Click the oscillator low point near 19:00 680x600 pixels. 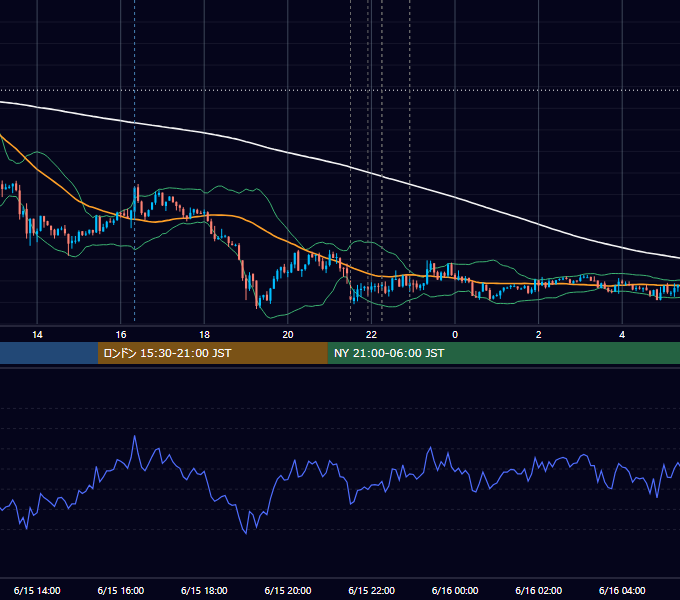click(x=246, y=533)
